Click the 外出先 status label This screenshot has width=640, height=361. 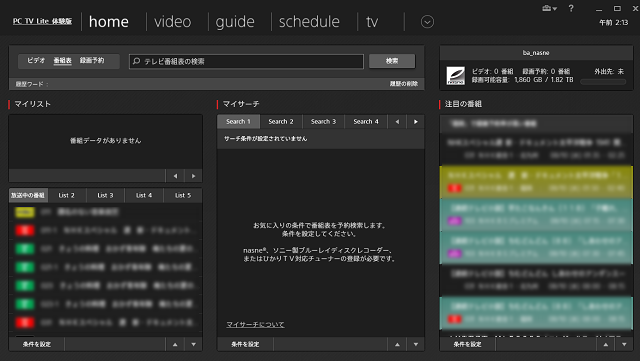coord(609,71)
